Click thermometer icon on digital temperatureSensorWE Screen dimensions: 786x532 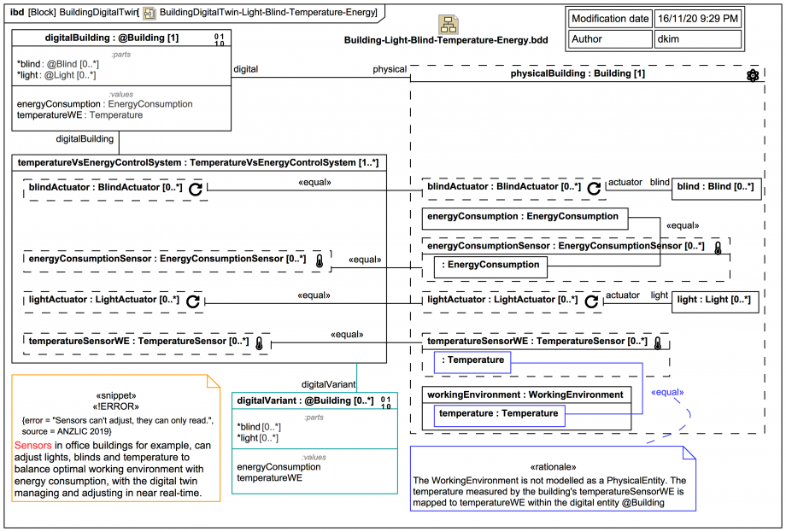(x=259, y=343)
